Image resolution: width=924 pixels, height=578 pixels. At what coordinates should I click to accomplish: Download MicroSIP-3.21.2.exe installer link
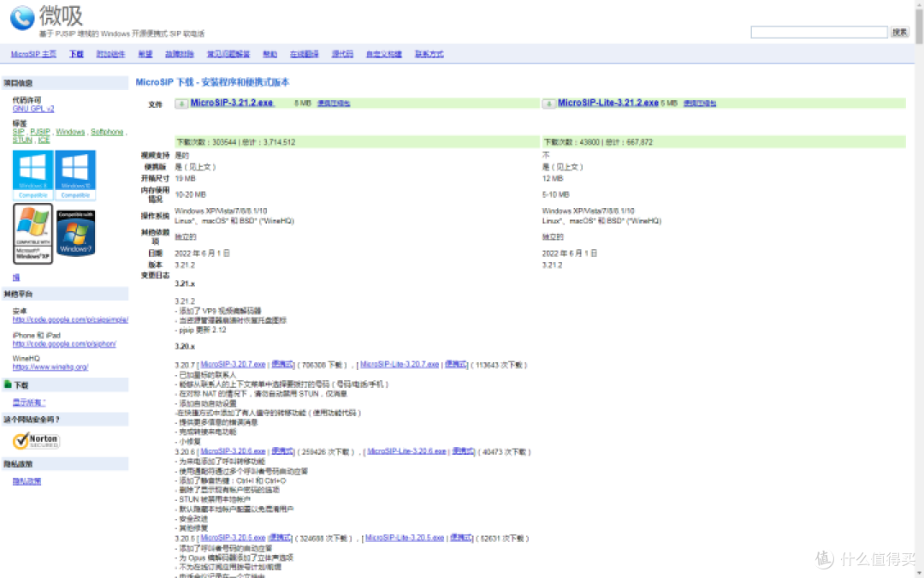click(232, 103)
